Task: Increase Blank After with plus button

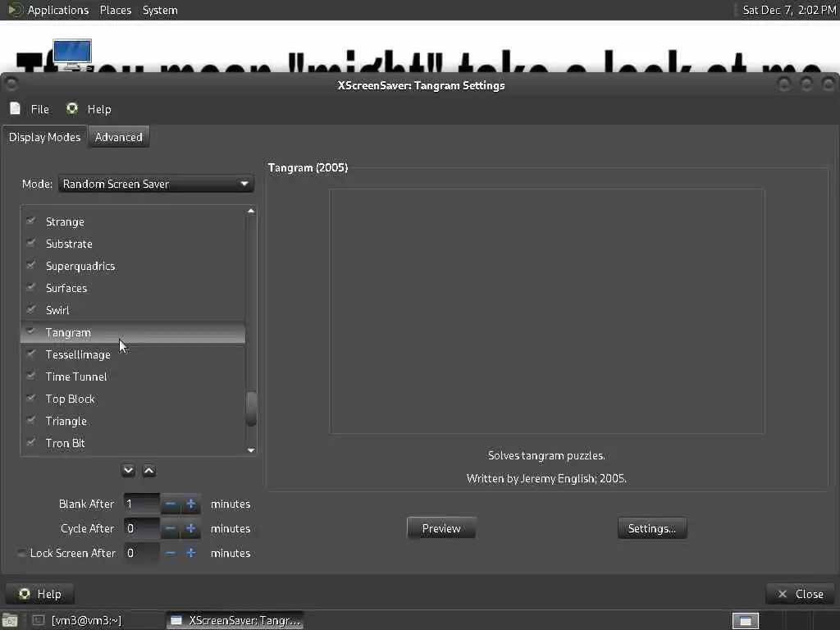Action: pos(190,504)
